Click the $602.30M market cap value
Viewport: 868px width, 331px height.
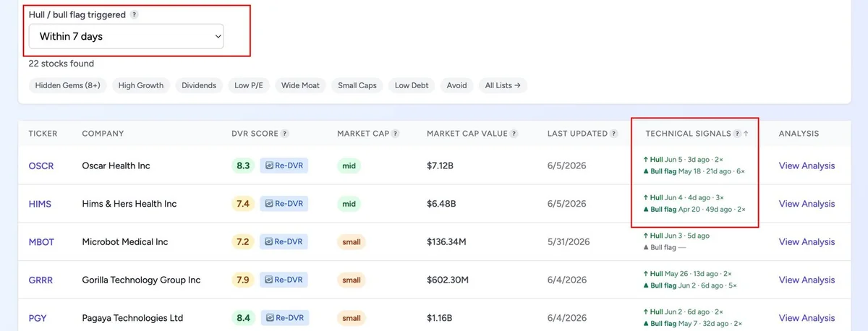pyautogui.click(x=448, y=280)
